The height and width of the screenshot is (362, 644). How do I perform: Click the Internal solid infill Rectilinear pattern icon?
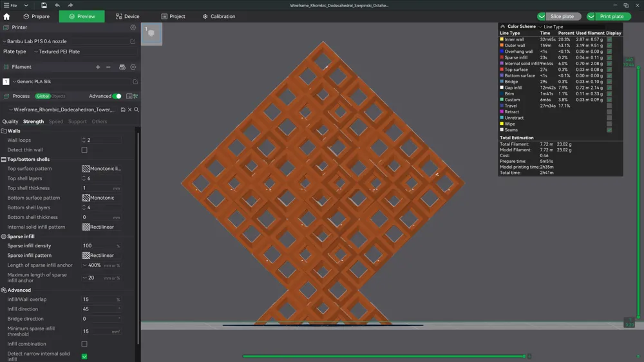pyautogui.click(x=86, y=227)
